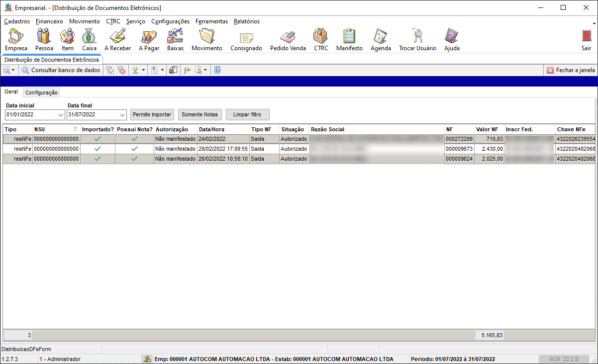The image size is (598, 364).
Task: Open the Relatórios menu
Action: pos(246,21)
